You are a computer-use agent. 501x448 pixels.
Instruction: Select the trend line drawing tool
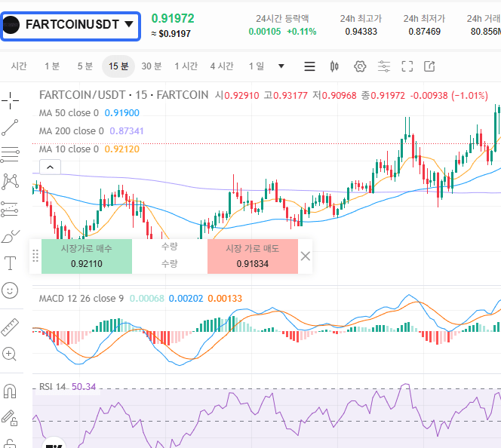(x=11, y=127)
